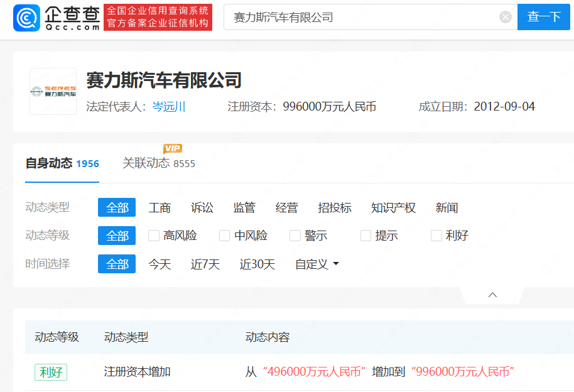The image size is (574, 392).
Task: Select 全部 under 动态等级
Action: coord(117,236)
